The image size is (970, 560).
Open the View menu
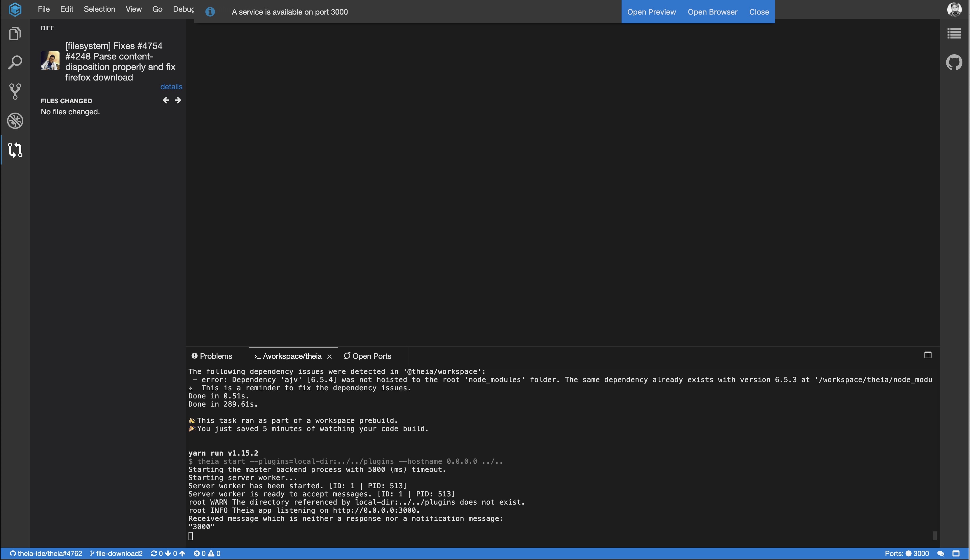tap(134, 9)
